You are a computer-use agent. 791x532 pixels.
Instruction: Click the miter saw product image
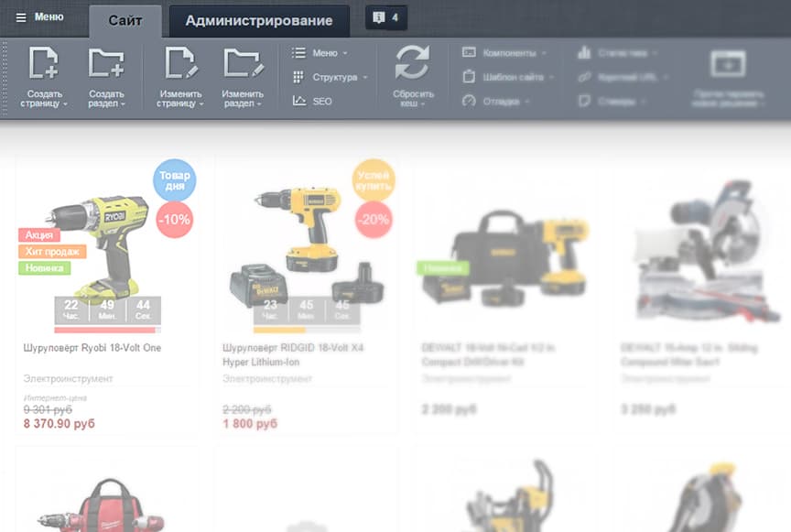point(706,251)
